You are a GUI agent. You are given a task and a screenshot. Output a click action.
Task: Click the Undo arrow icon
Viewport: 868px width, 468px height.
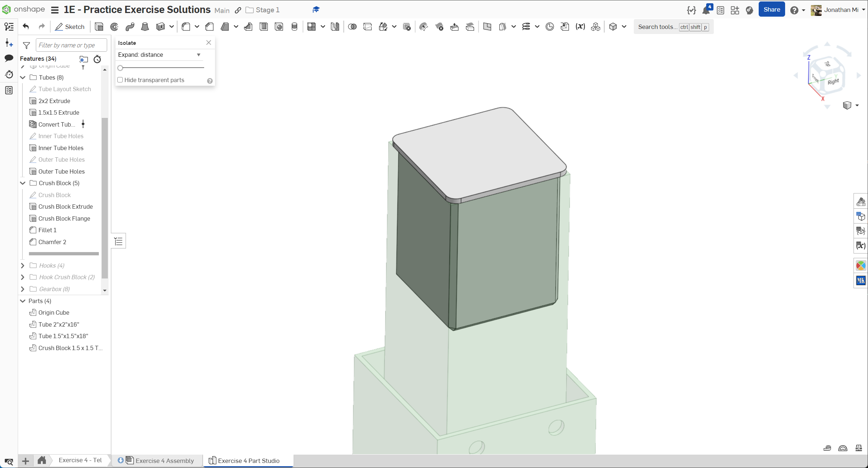click(26, 26)
